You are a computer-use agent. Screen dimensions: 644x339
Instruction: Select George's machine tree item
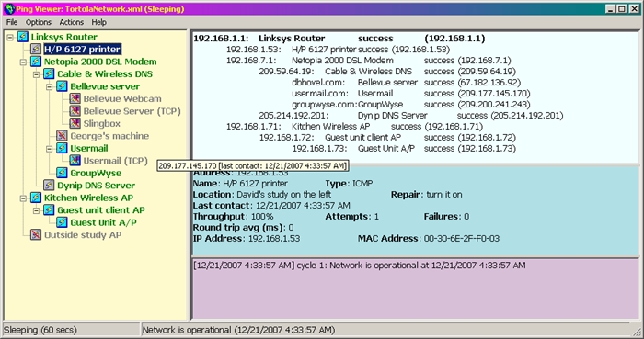click(x=109, y=136)
